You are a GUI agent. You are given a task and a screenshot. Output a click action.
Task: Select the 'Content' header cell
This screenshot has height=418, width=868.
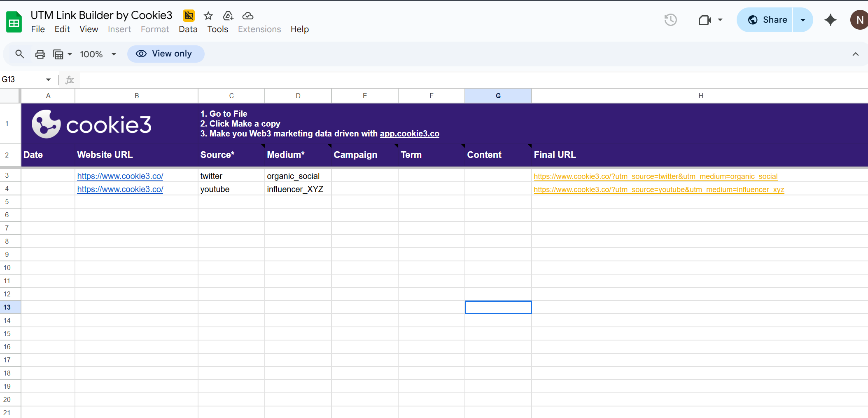[x=498, y=155]
